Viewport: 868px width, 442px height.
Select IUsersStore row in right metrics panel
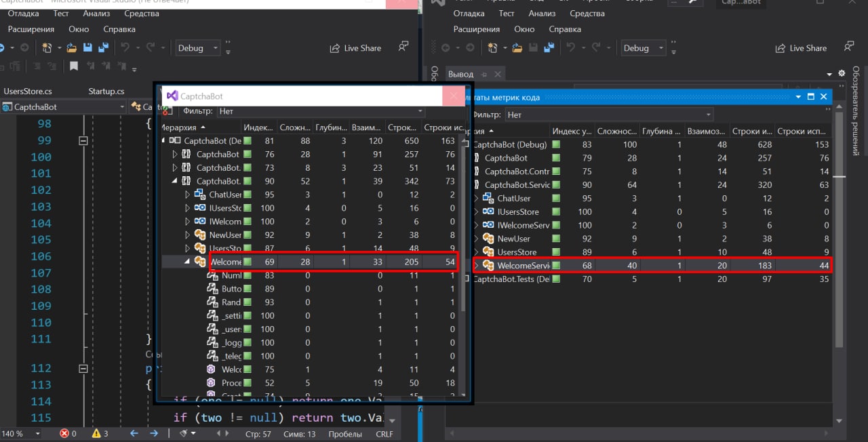tap(650, 212)
